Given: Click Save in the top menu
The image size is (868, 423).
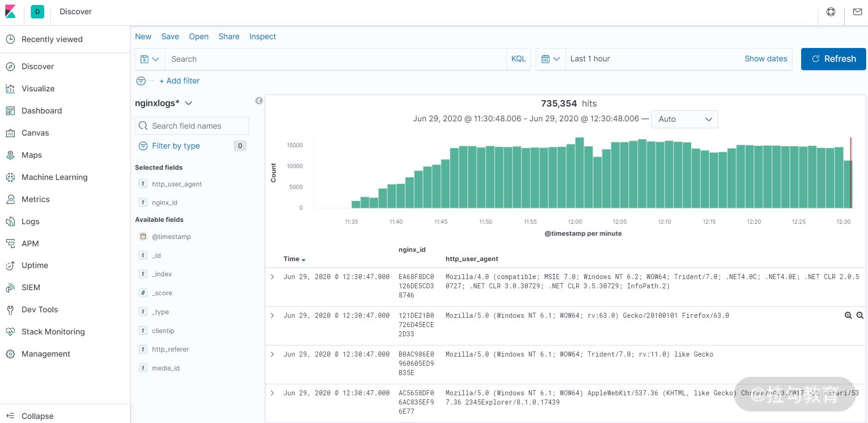Looking at the screenshot, I should [170, 36].
